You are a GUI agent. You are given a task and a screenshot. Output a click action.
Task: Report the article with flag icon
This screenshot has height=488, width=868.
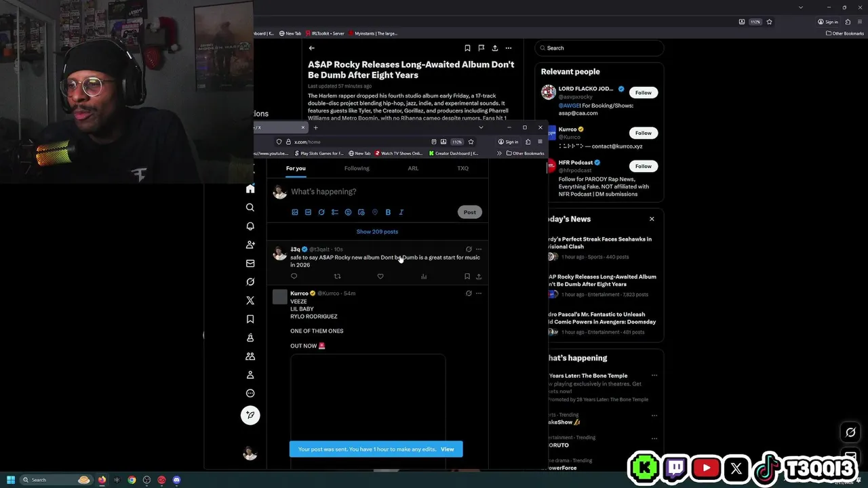tap(481, 48)
